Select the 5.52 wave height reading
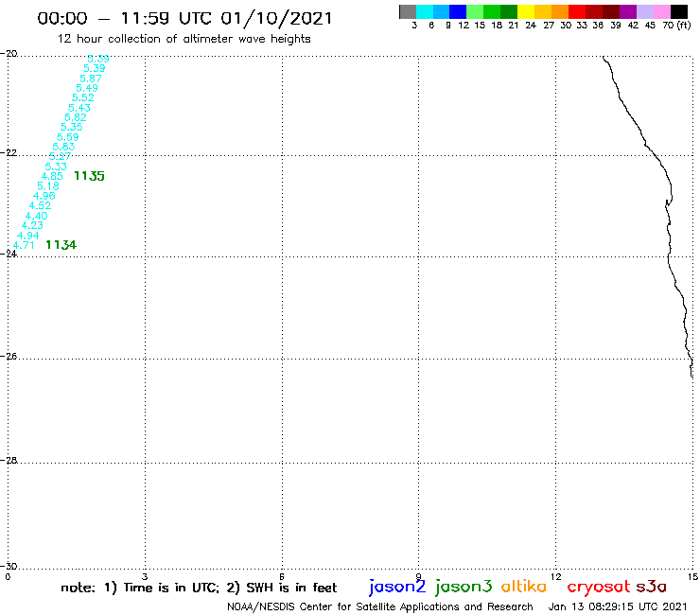The image size is (700, 615). point(83,97)
